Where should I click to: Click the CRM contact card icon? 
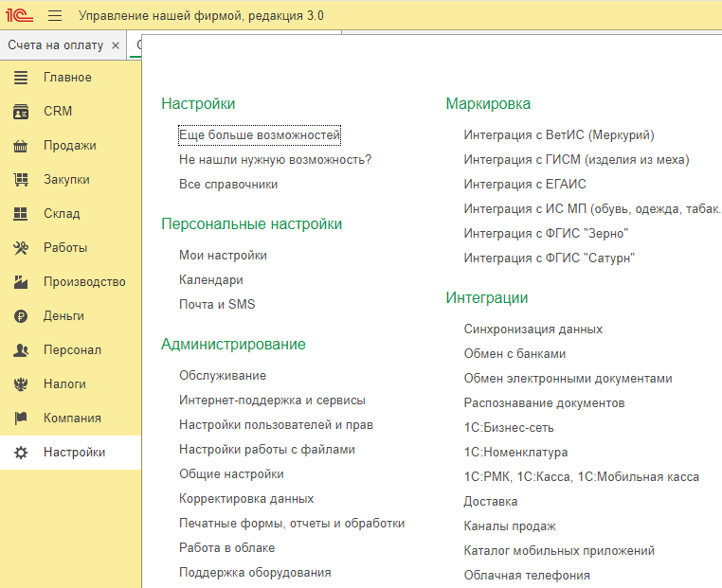pos(21,112)
